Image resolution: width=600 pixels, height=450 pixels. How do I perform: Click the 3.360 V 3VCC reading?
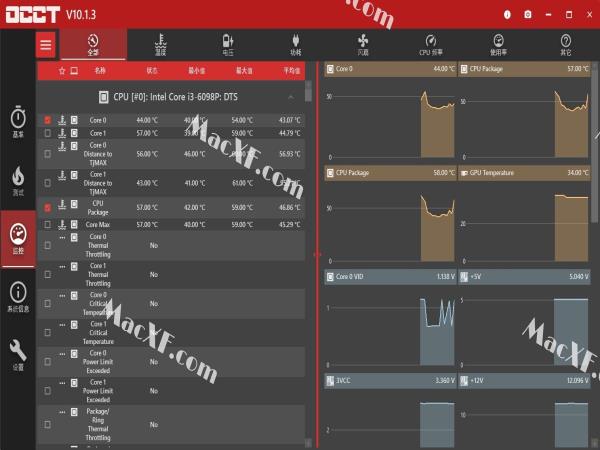point(445,381)
